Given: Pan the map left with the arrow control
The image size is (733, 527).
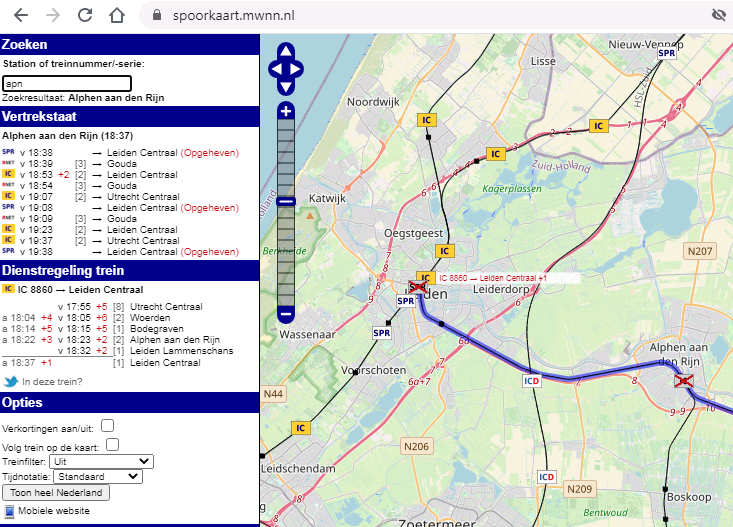Looking at the screenshot, I should (x=275, y=69).
